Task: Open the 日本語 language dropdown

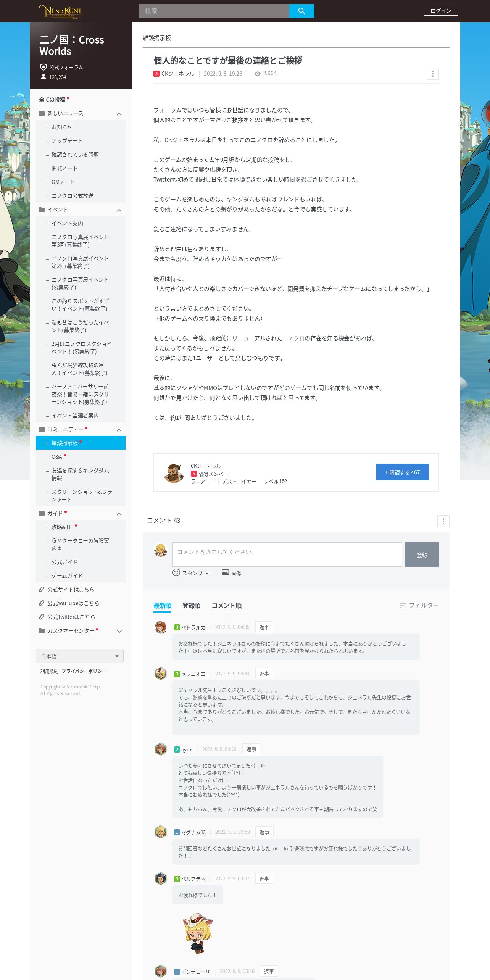Action: 80,656
